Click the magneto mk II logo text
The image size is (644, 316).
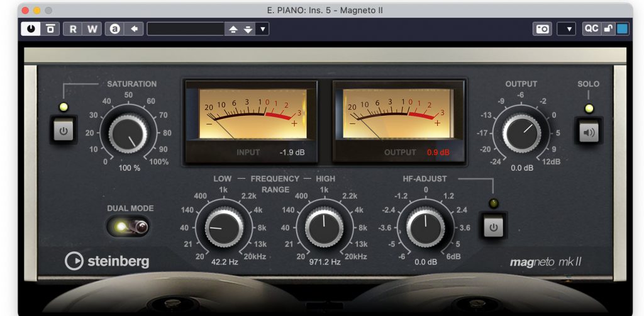coord(545,262)
